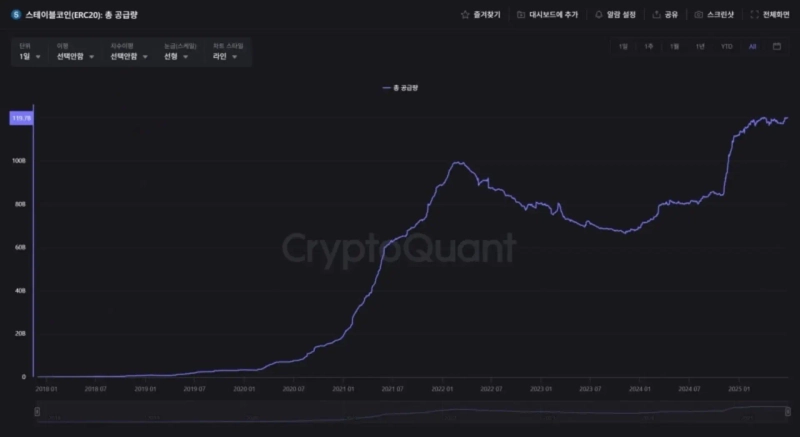Click the blue stablecoin logo icon
The width and height of the screenshot is (800, 437).
[x=15, y=15]
